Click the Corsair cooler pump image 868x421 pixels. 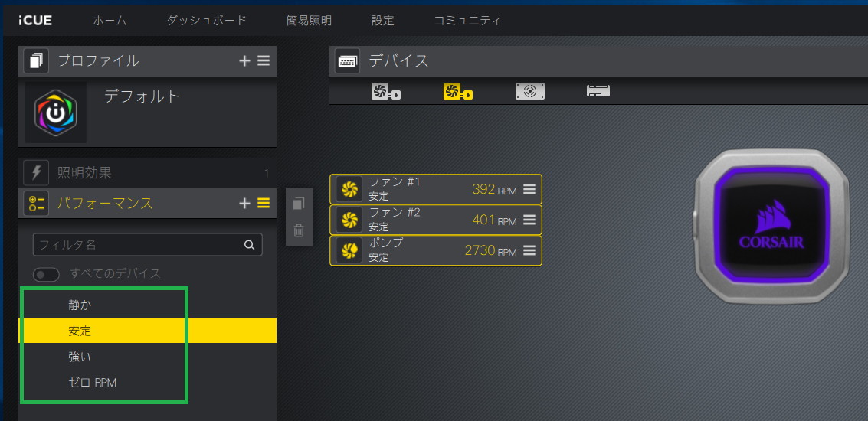click(771, 226)
